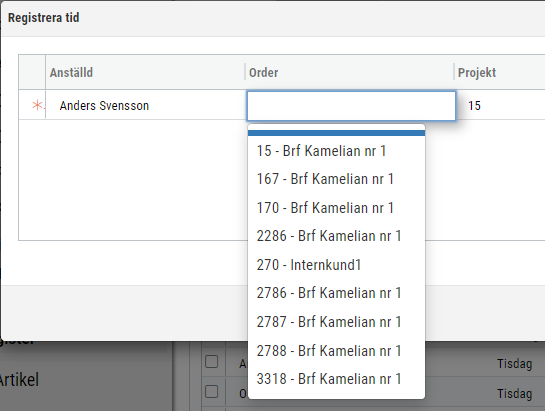Select order 2286 - Brf Kamelian nr 1
545x411 pixels.
336,236
